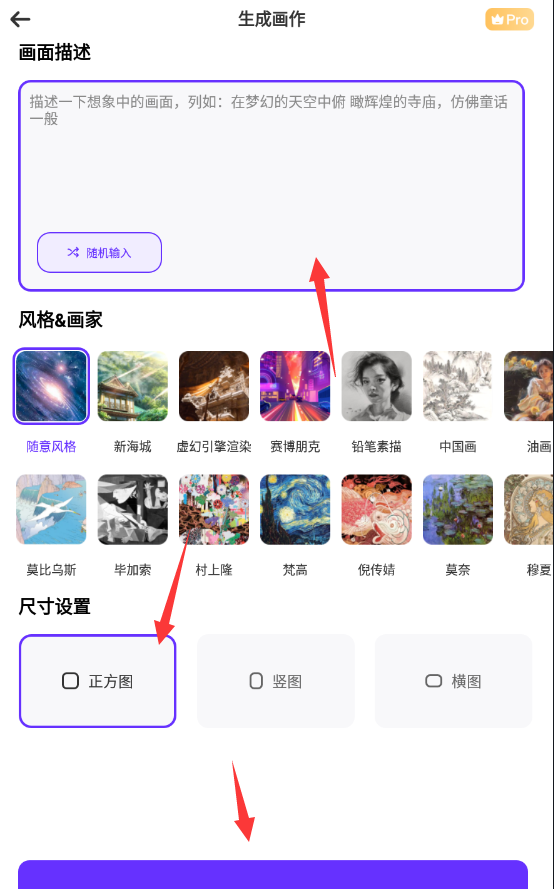
Task: Open the Pro crown upgrade badge
Action: pos(509,19)
